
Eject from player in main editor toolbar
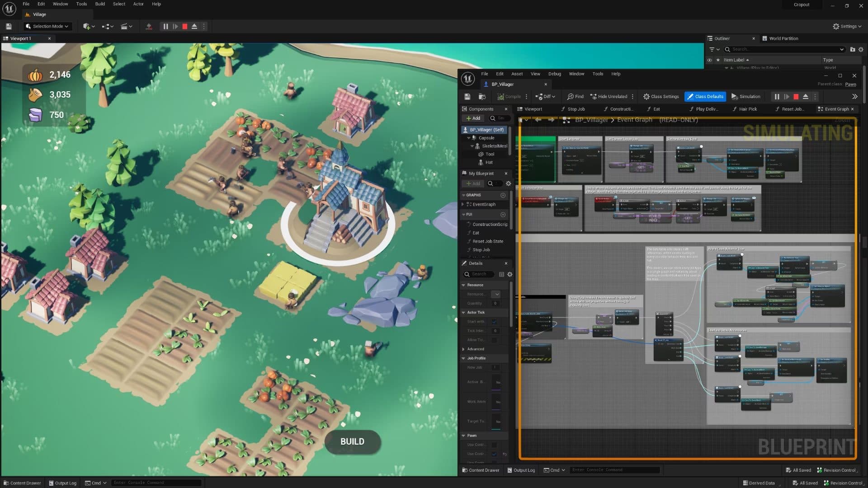194,27
